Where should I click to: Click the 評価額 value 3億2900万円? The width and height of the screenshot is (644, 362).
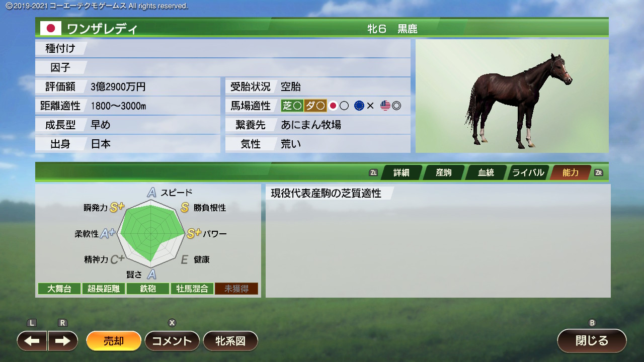pos(118,87)
